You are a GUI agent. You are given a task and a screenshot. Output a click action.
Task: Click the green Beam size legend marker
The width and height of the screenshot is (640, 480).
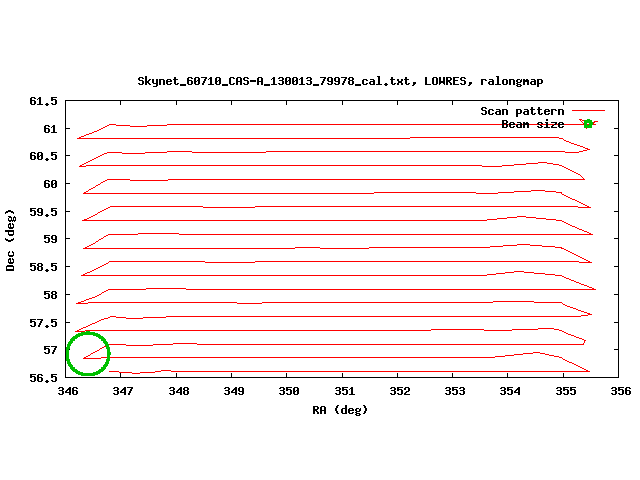(x=588, y=124)
